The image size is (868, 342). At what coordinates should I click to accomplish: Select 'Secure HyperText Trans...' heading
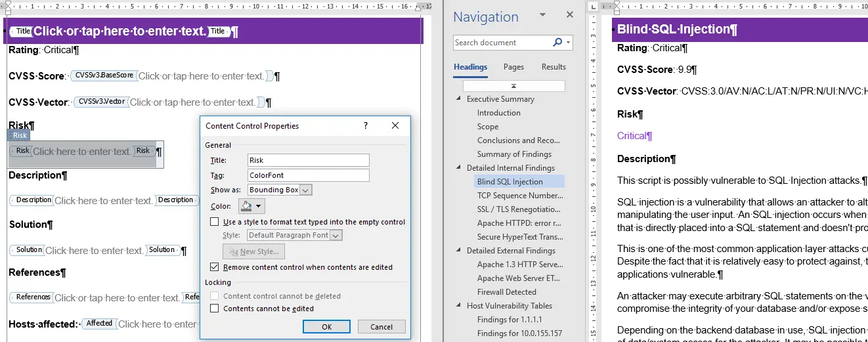pos(520,237)
